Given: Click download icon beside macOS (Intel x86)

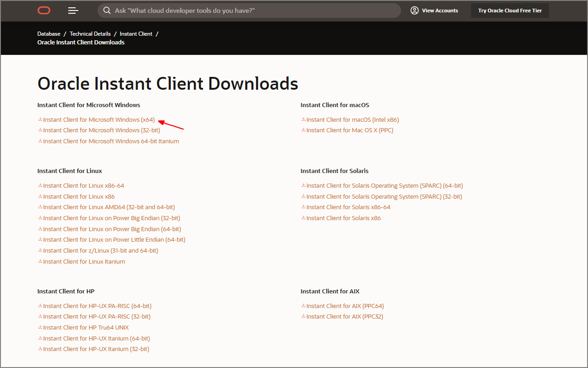Looking at the screenshot, I should pyautogui.click(x=303, y=119).
